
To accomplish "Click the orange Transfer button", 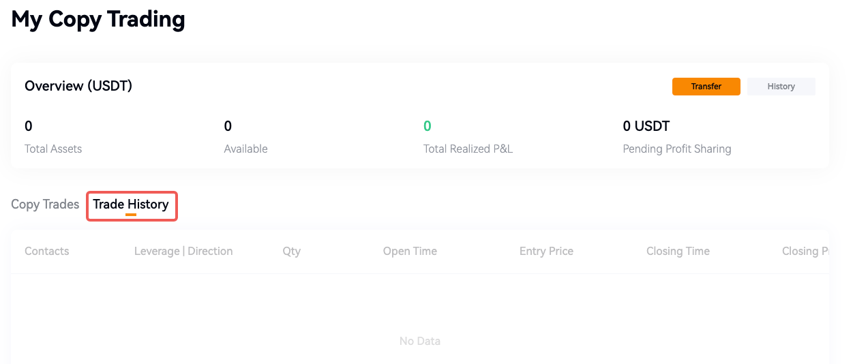I will (706, 87).
